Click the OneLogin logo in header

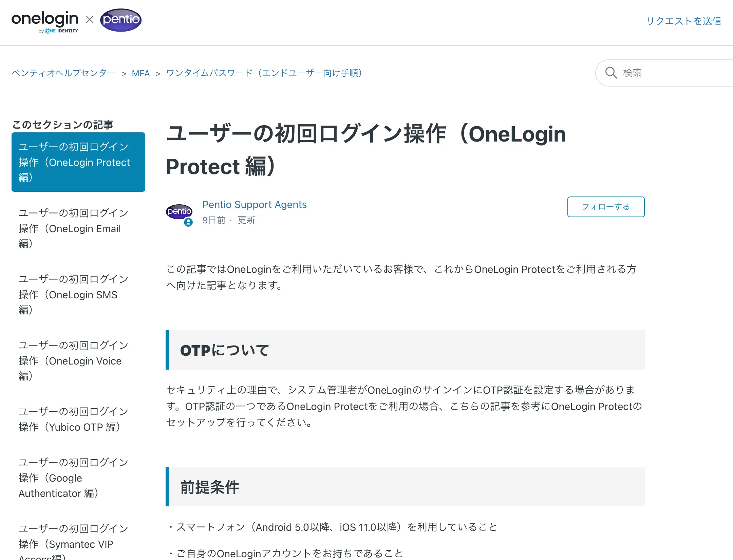tap(45, 21)
